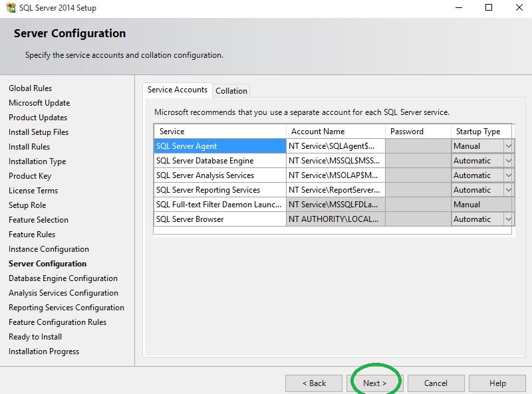Click Reporting Services Configuration step
This screenshot has width=532, height=394.
coord(66,308)
